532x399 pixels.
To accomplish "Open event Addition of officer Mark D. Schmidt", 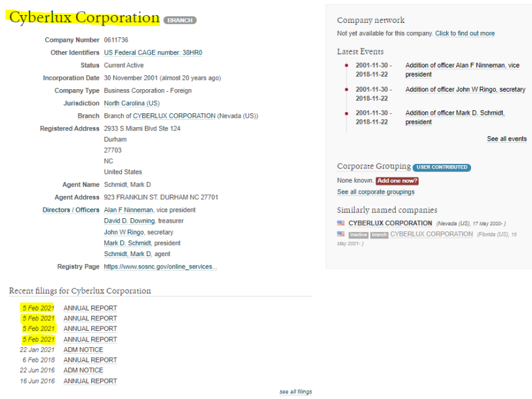I will (455, 117).
